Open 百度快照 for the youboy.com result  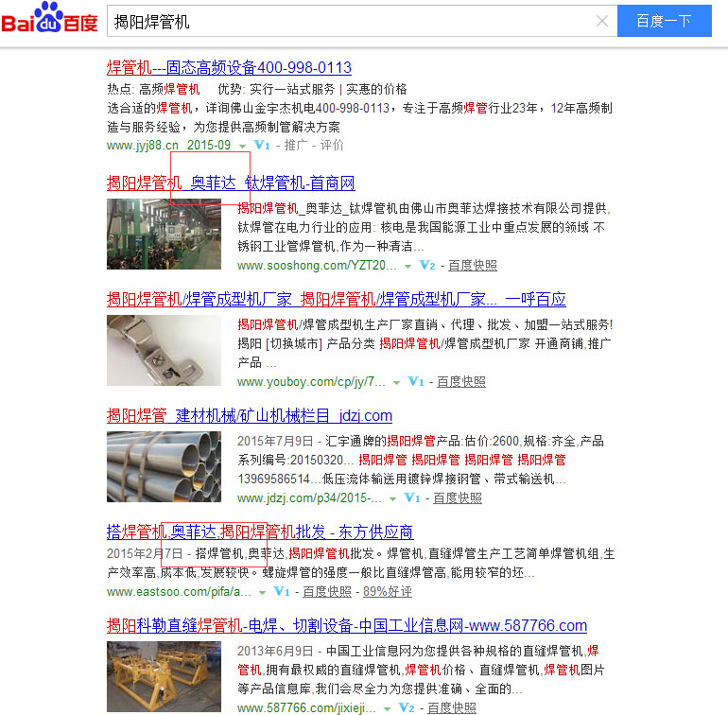click(461, 381)
